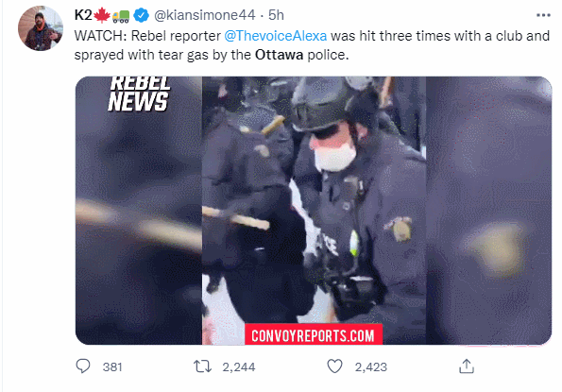The height and width of the screenshot is (392, 562).
Task: Open the share upload icon
Action: tap(467, 366)
